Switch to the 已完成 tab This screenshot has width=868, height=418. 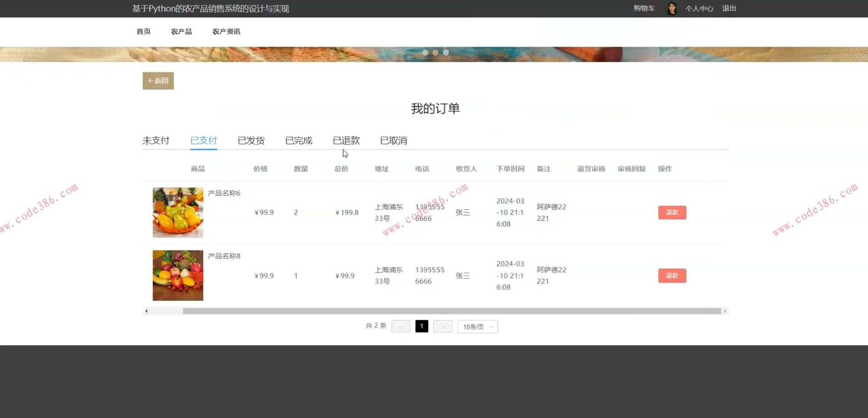(x=298, y=140)
